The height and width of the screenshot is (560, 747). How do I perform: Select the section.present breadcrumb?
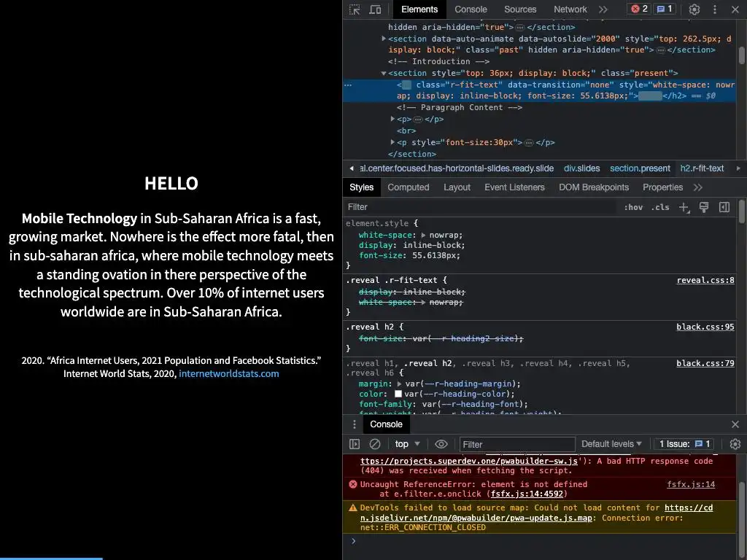click(640, 168)
